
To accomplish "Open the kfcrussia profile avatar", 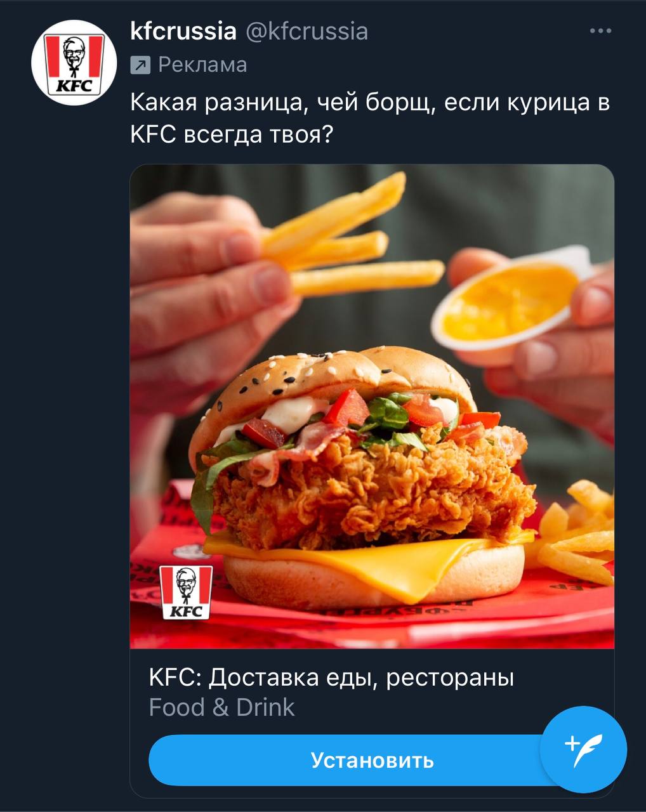I will [74, 62].
